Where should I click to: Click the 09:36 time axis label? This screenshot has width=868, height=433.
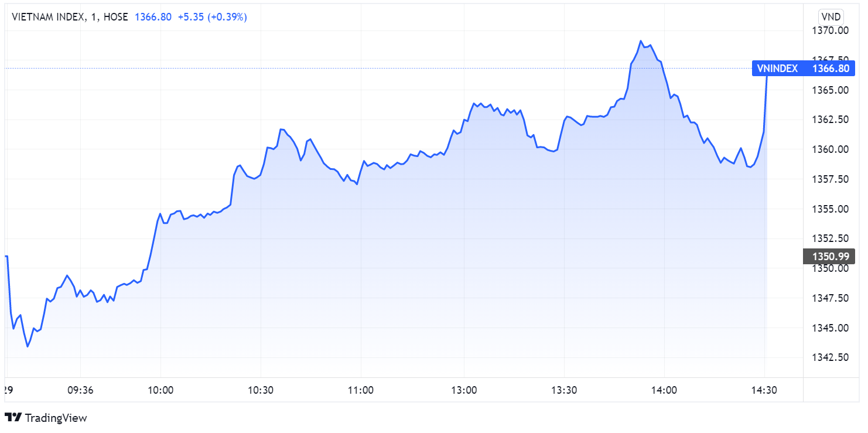(x=80, y=390)
